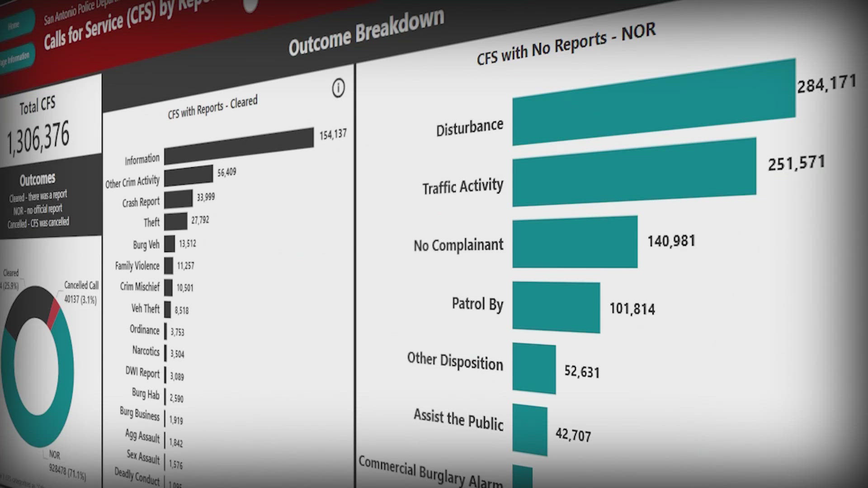
Task: Click the total value '1,306,376'
Action: click(38, 138)
